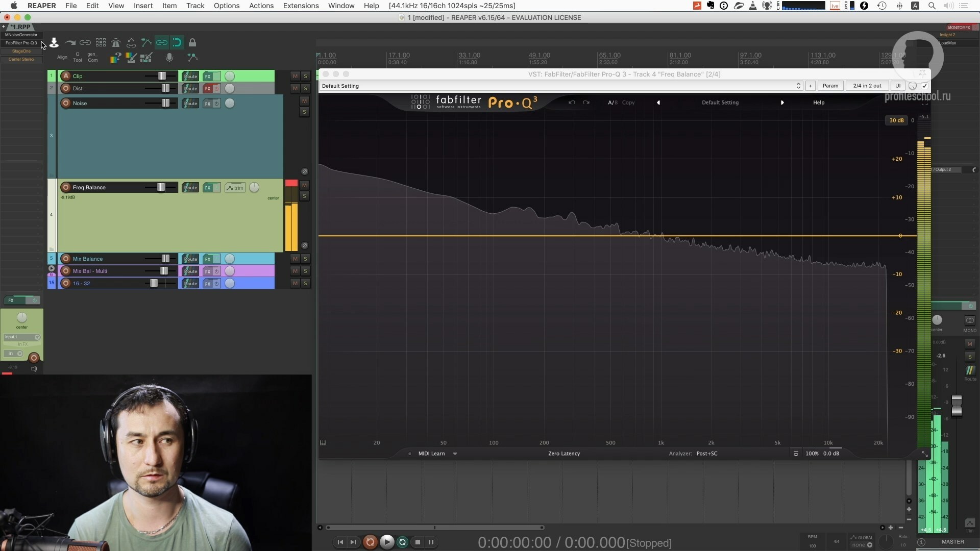Screen dimensions: 980x551
Task: Click the Clip track volume fader
Action: (162, 76)
